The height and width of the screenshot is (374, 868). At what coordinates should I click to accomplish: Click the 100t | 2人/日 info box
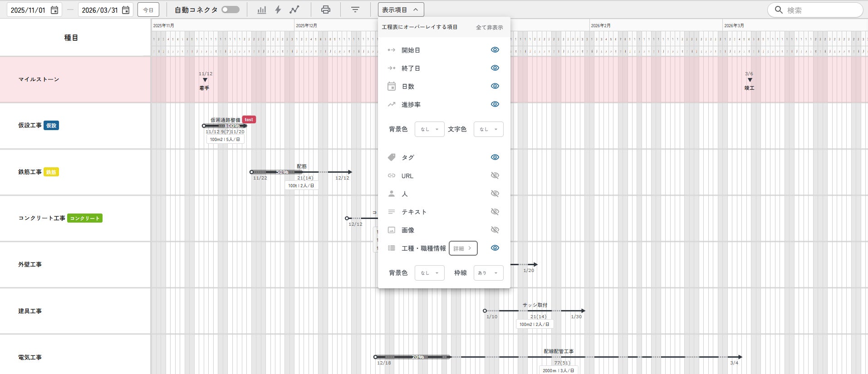coord(301,185)
